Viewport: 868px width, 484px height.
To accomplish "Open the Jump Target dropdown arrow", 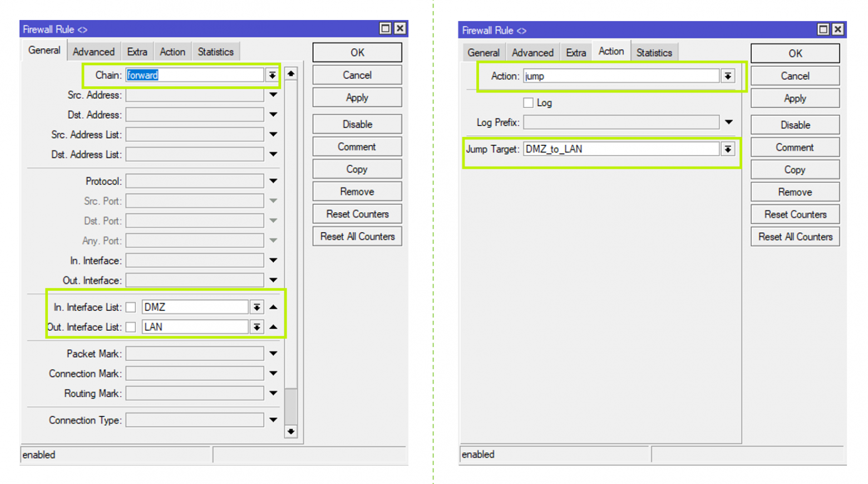I will pyautogui.click(x=727, y=149).
